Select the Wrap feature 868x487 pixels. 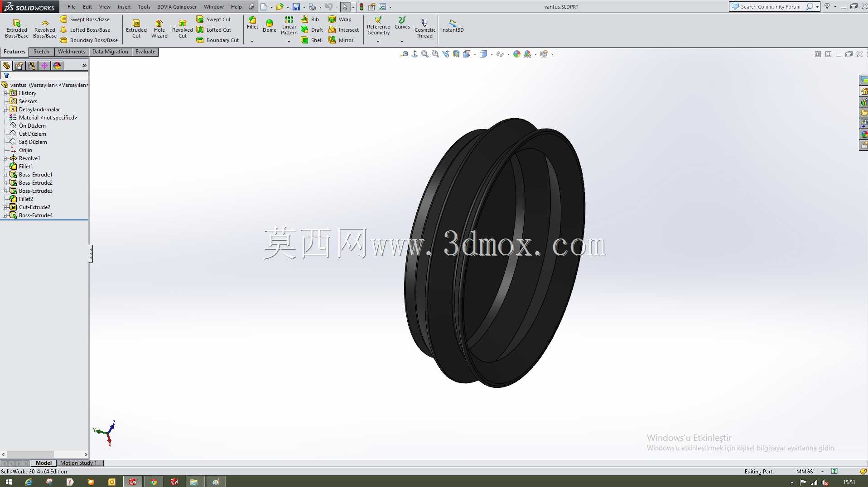tap(340, 19)
